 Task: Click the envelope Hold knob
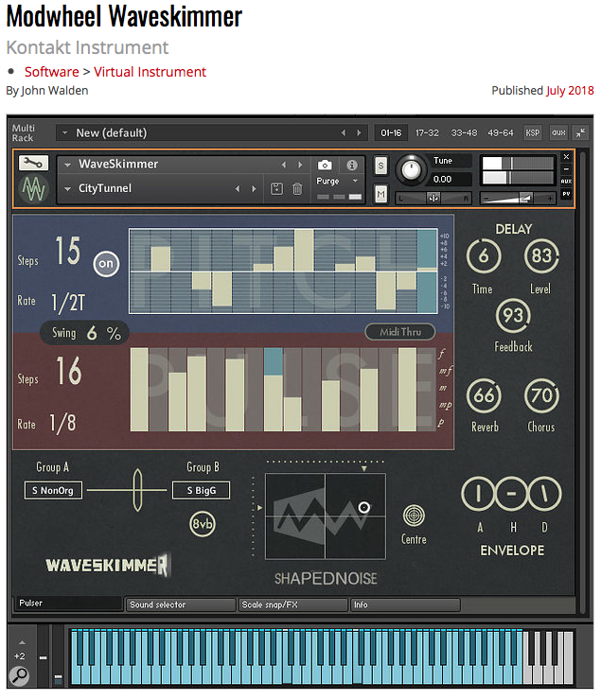click(x=512, y=494)
